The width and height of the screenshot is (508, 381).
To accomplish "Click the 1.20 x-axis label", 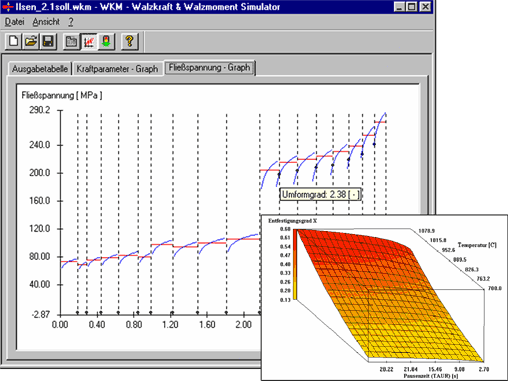I will [170, 325].
